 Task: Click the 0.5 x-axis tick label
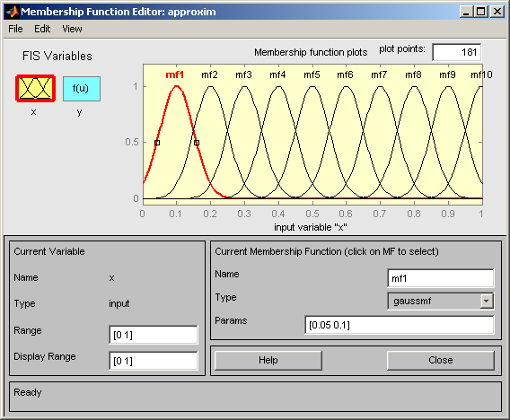pyautogui.click(x=312, y=214)
